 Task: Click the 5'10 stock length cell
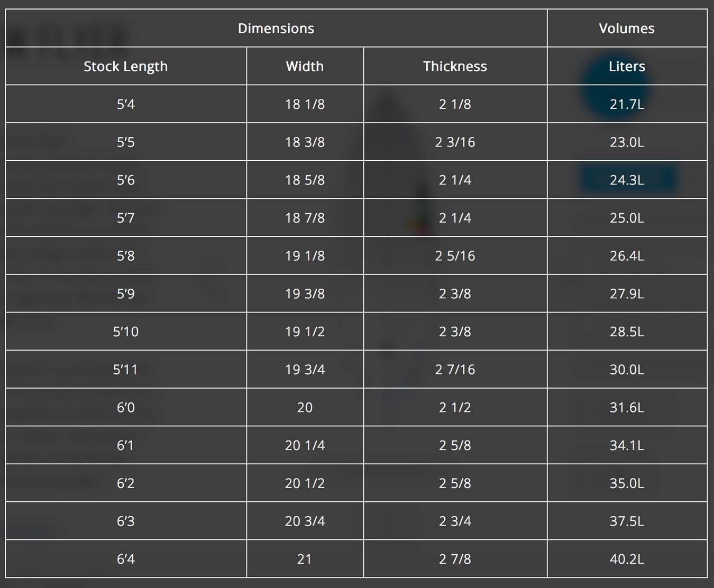[x=126, y=332]
